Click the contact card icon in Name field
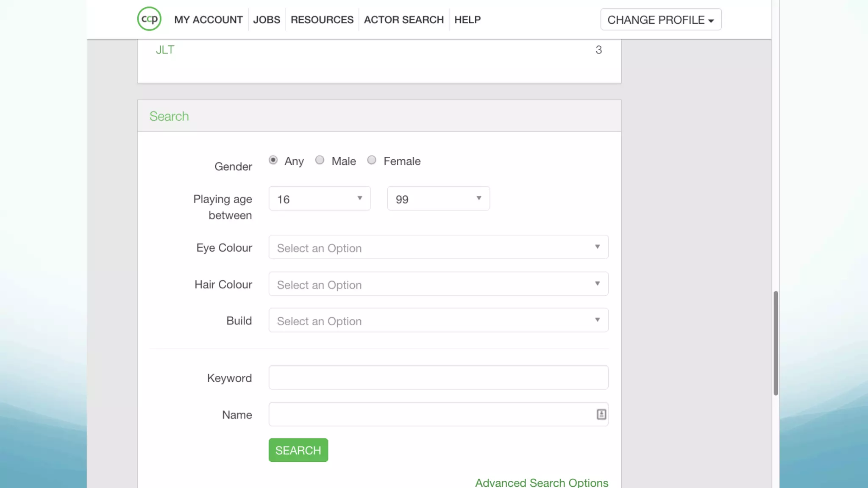 601,414
